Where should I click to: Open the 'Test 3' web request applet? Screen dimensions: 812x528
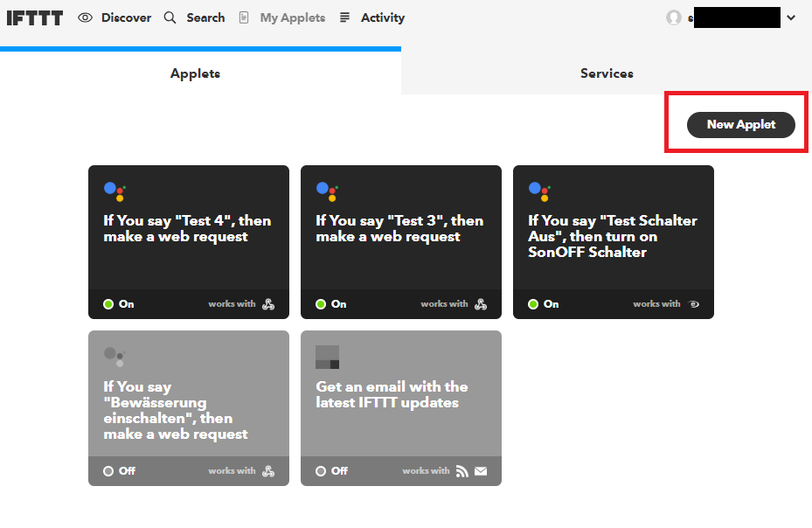tap(399, 228)
